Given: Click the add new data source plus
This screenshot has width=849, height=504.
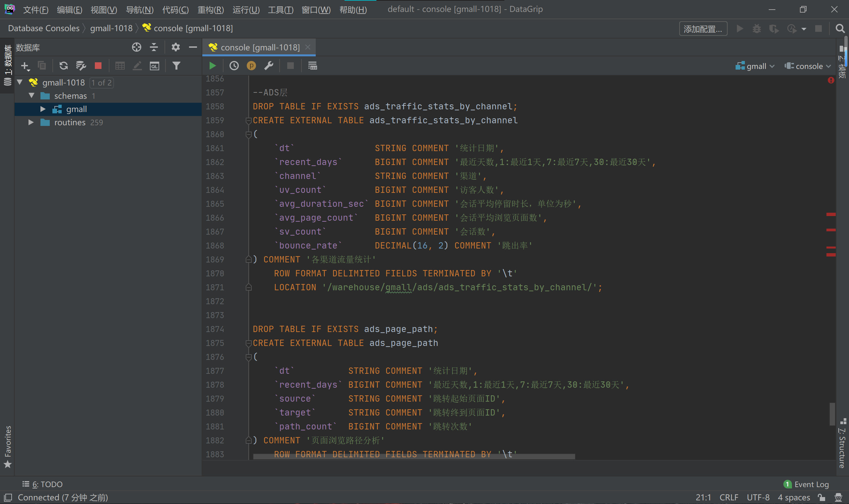Looking at the screenshot, I should point(25,66).
